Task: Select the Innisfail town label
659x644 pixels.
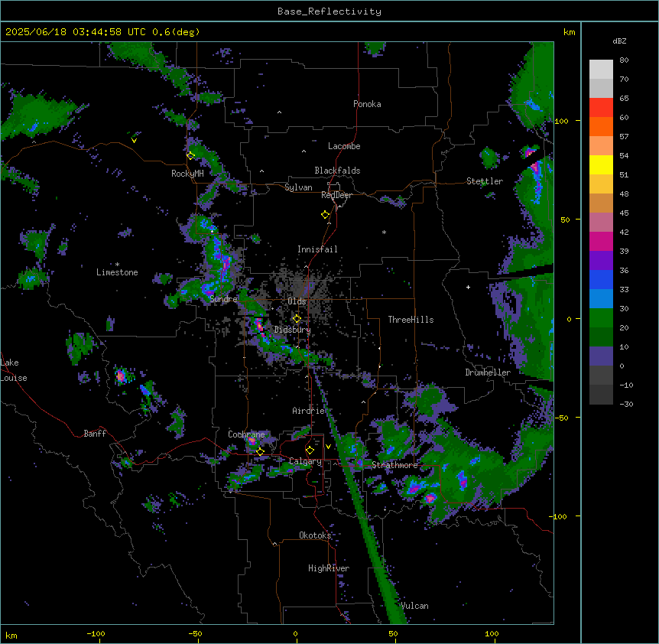Action: coord(317,249)
